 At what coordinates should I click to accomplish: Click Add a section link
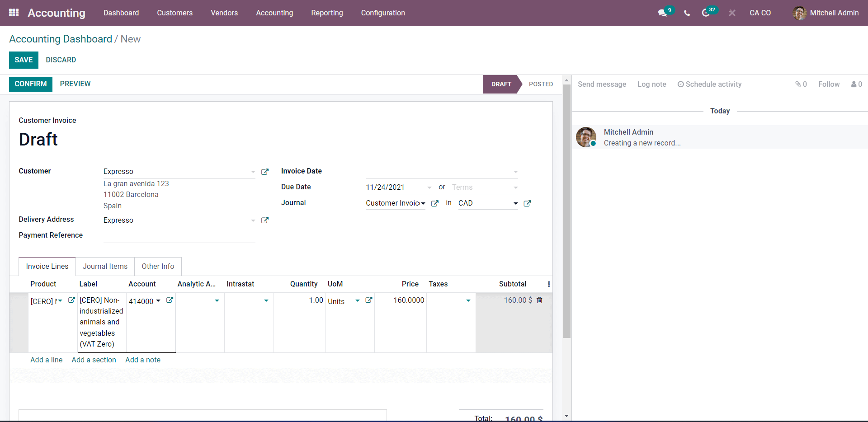point(94,360)
